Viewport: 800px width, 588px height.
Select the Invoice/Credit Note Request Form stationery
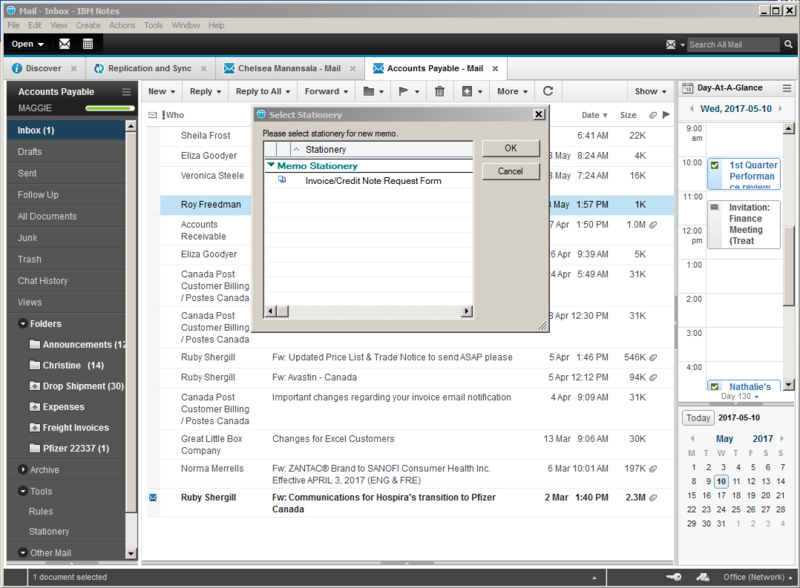pos(373,181)
